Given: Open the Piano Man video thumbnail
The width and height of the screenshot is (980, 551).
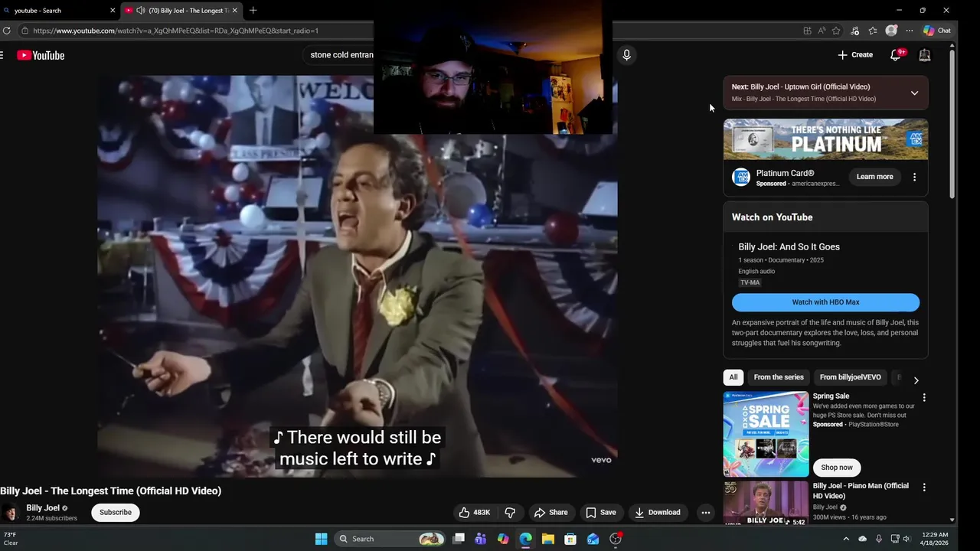Looking at the screenshot, I should [766, 504].
